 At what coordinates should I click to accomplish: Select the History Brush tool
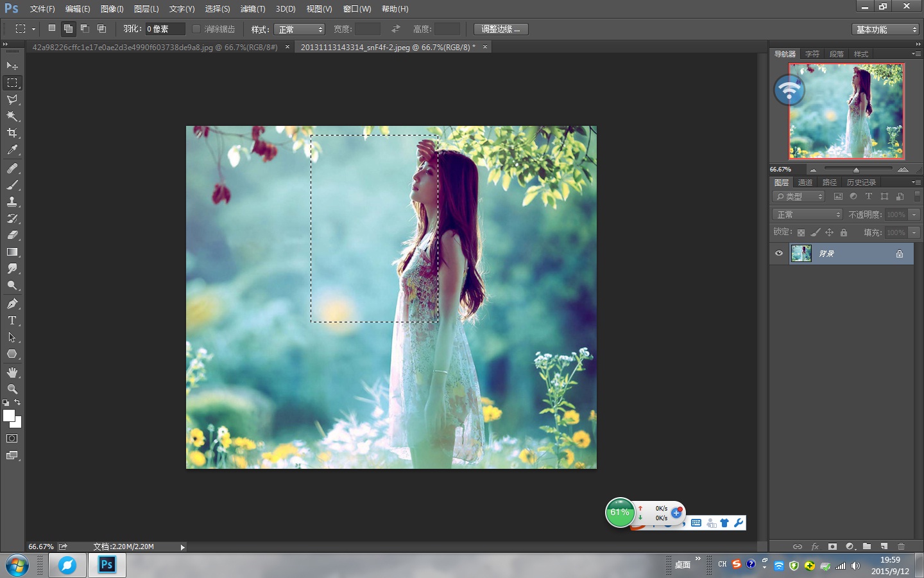tap(12, 218)
